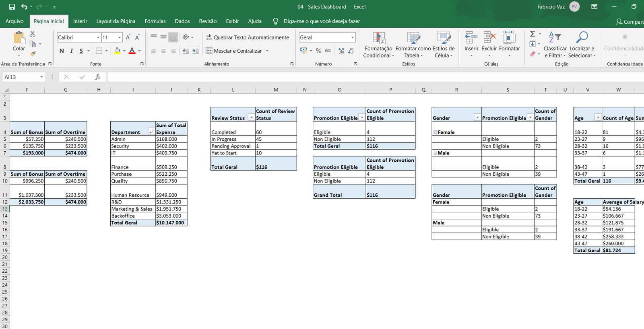Open Formatação Condicional menu

(x=378, y=45)
